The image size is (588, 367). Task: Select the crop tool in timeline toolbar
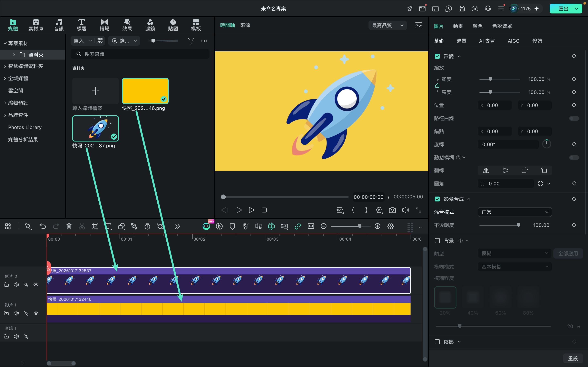click(95, 226)
